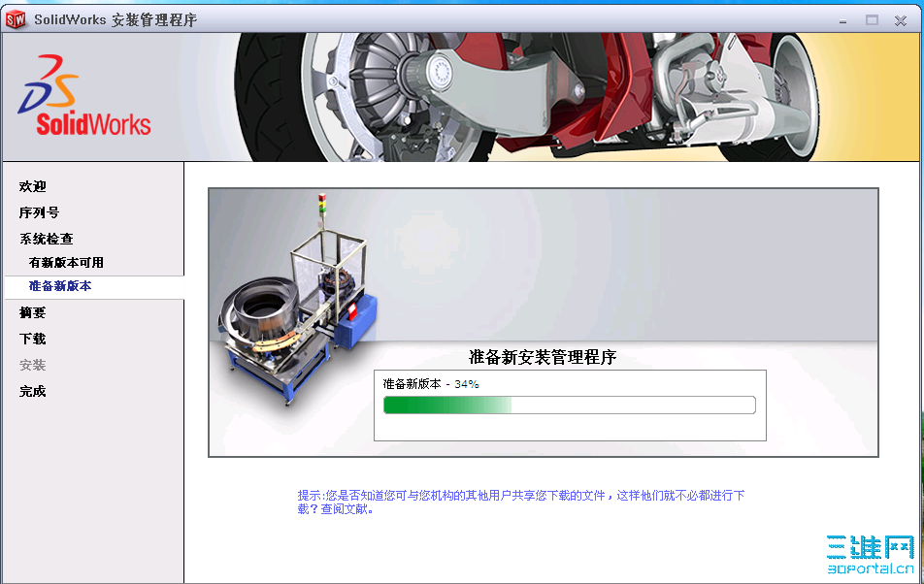This screenshot has width=924, height=584.
Task: Click the SolidWorks 安装管理程序 window title
Action: [x=115, y=20]
